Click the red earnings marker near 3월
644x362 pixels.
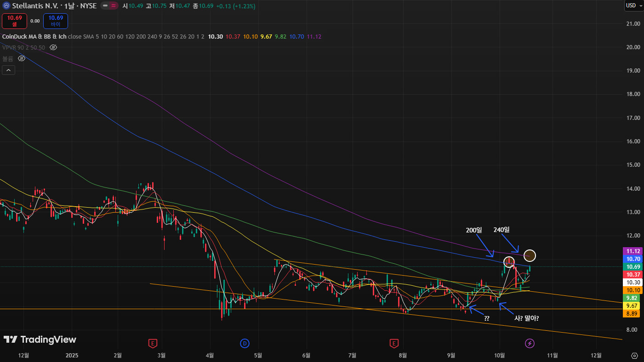(x=153, y=343)
